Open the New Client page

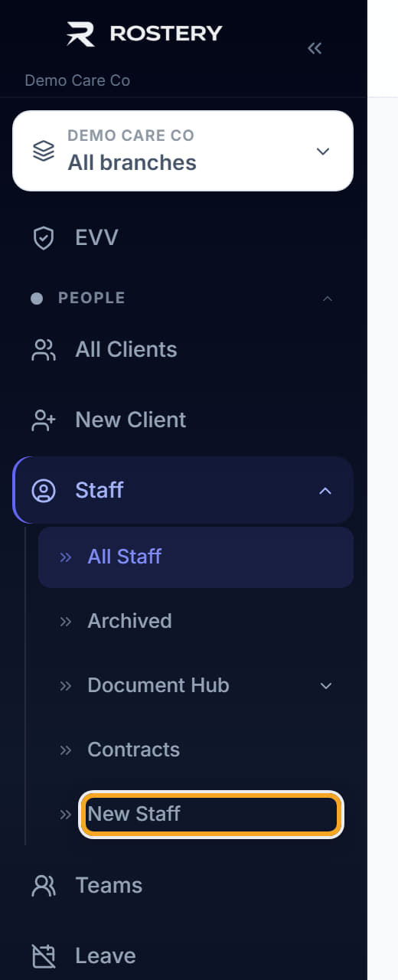tap(130, 420)
